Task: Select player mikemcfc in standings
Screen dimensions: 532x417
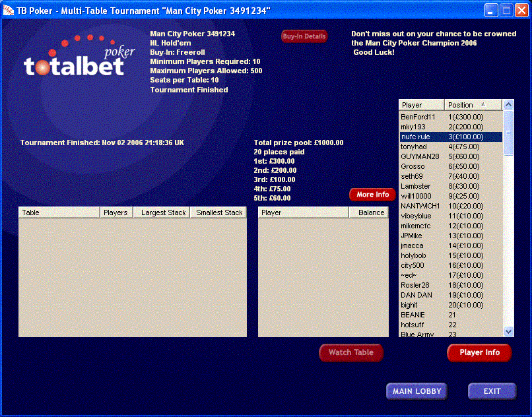Action: click(416, 226)
